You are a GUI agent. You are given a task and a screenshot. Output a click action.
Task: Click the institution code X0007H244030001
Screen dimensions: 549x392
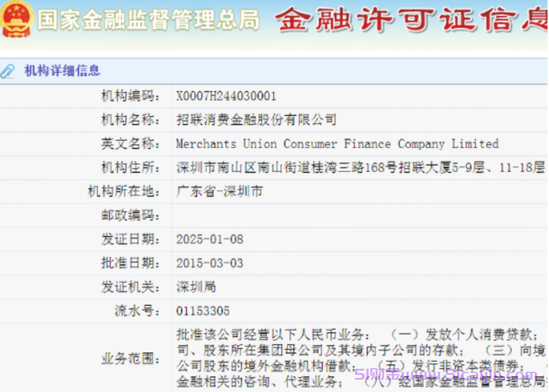(x=226, y=96)
